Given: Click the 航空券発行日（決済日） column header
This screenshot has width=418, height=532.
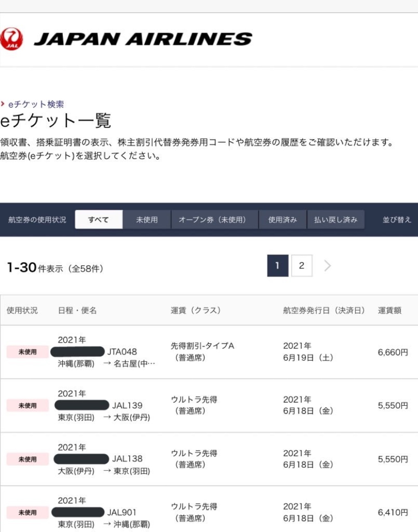Looking at the screenshot, I should coord(324,310).
